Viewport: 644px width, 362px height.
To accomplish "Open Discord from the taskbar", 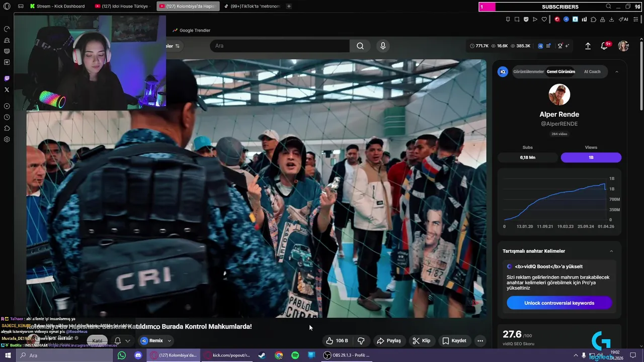I will point(138,355).
